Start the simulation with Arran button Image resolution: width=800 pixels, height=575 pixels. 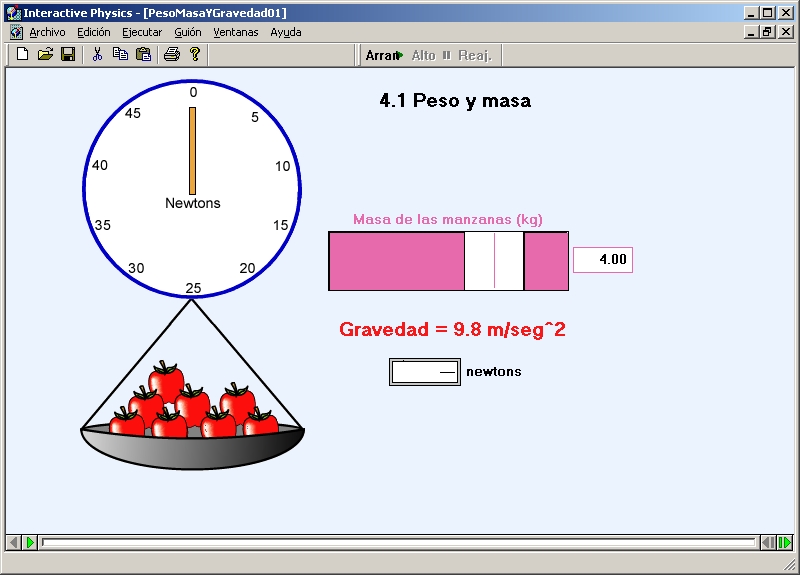point(384,55)
